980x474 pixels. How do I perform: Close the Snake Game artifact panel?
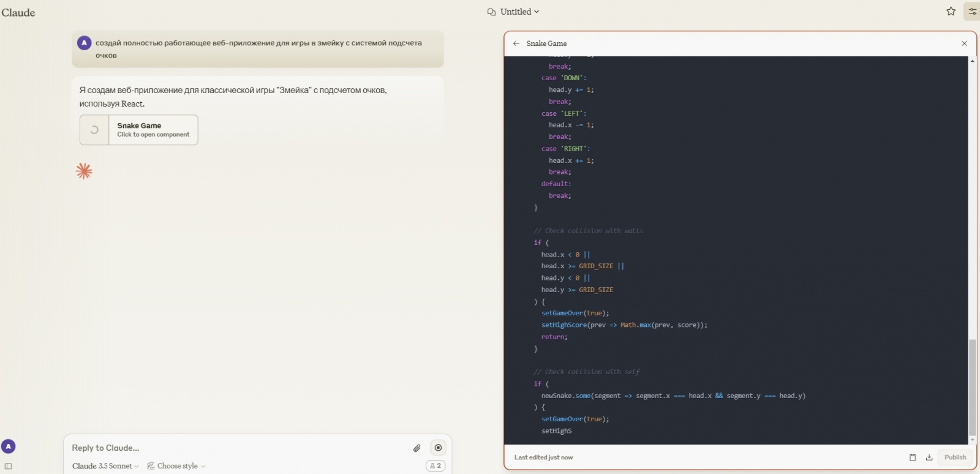tap(965, 43)
